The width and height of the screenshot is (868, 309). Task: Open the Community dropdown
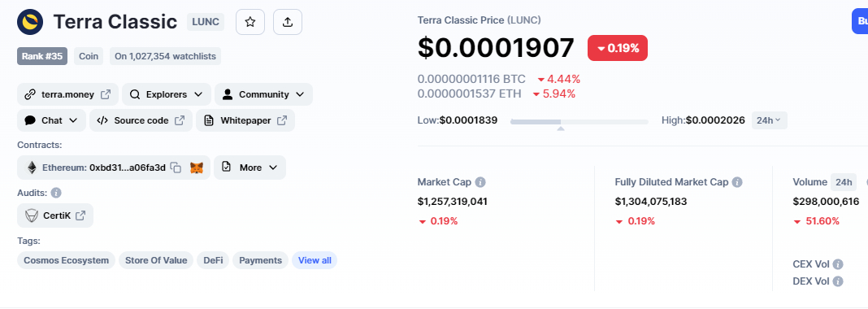pos(263,94)
